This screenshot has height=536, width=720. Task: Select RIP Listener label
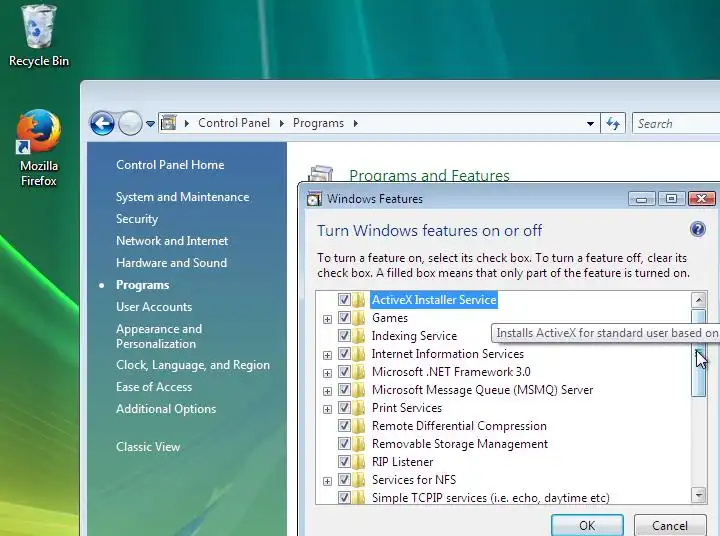point(402,462)
